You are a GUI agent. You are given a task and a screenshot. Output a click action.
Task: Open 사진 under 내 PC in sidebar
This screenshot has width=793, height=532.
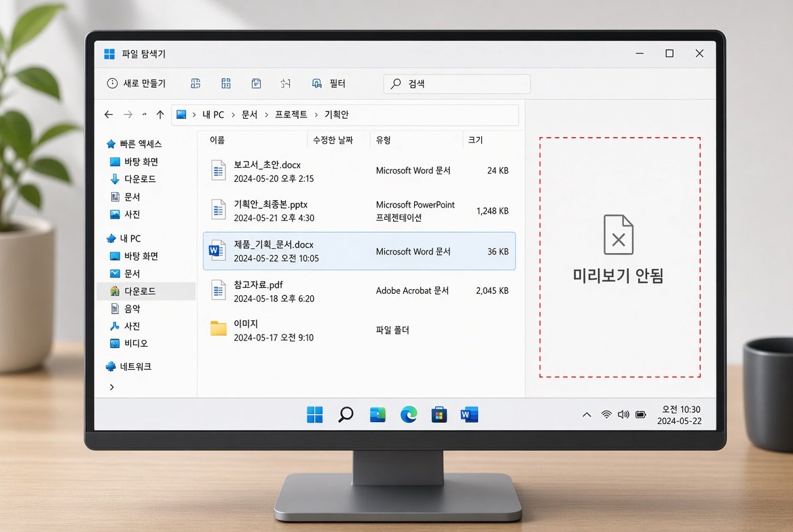tap(125, 326)
